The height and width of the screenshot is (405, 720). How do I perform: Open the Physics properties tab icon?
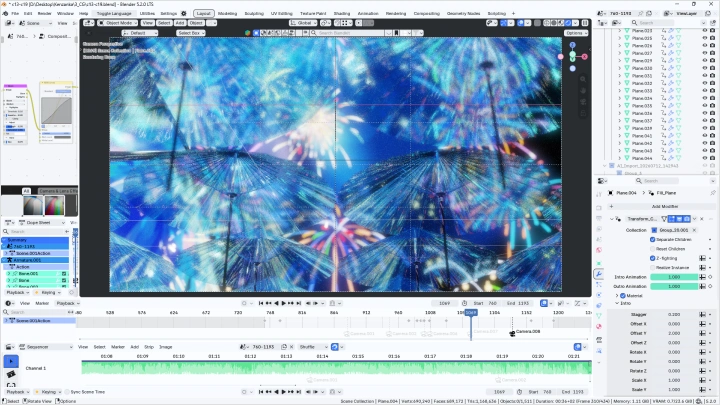(x=599, y=295)
